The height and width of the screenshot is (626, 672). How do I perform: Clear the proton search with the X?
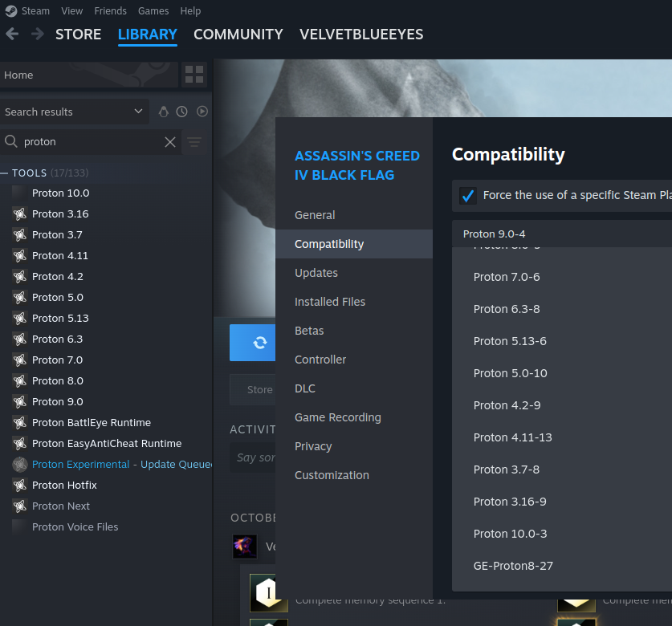(x=169, y=141)
